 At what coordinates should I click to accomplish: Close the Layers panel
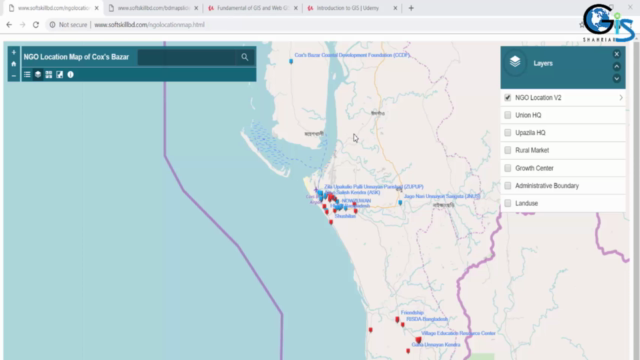[x=616, y=54]
